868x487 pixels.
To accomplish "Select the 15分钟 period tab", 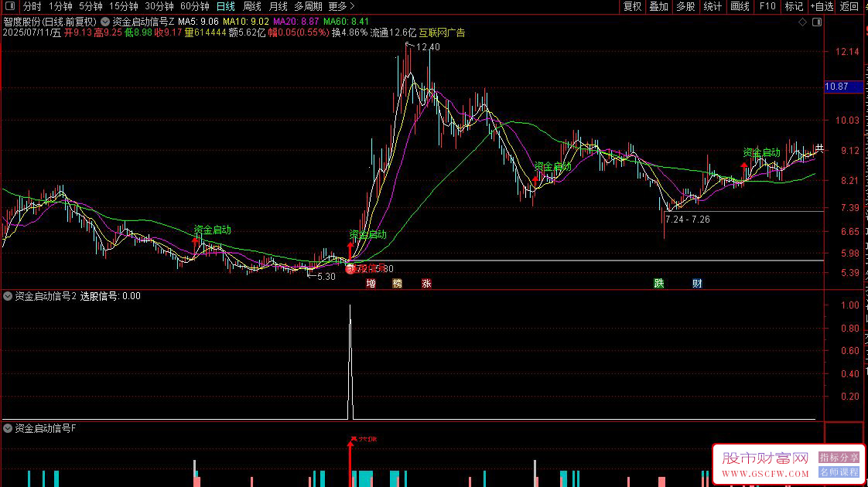I will coord(124,7).
